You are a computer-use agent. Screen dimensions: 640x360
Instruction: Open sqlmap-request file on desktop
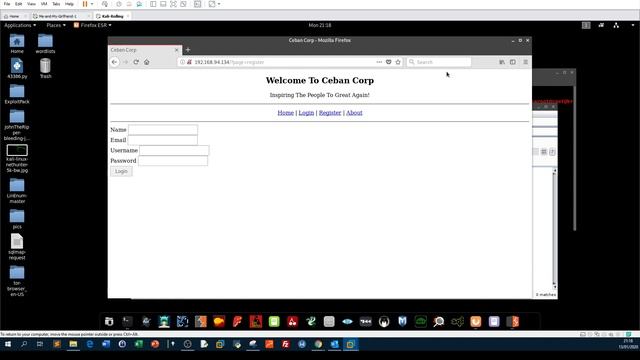tap(17, 247)
